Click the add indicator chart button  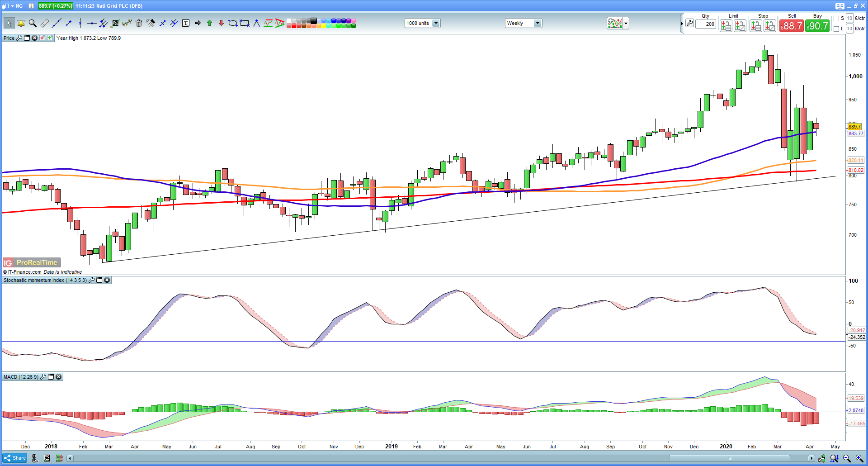(x=615, y=23)
